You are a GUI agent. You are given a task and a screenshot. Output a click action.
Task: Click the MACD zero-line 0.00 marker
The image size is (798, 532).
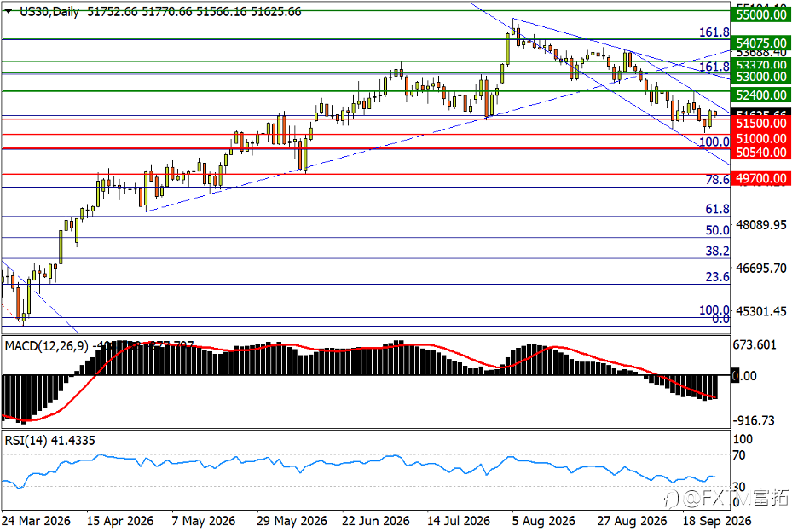[x=744, y=376]
